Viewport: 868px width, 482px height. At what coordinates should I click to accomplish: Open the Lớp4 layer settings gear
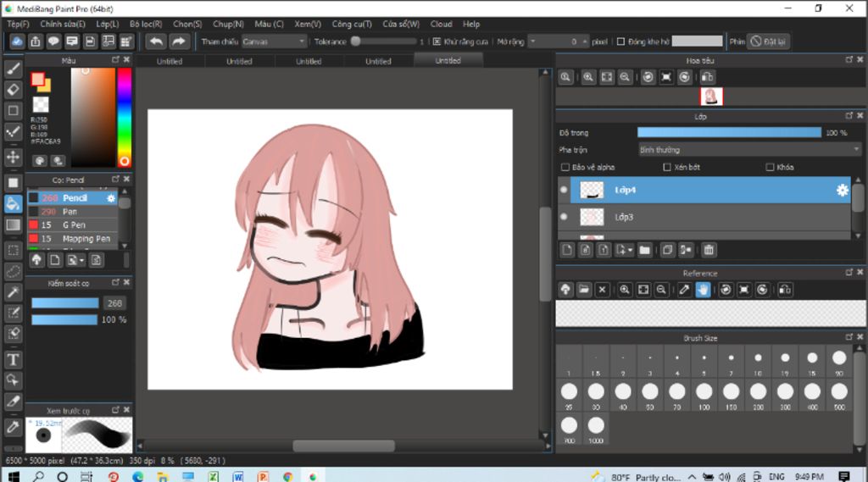click(x=842, y=190)
